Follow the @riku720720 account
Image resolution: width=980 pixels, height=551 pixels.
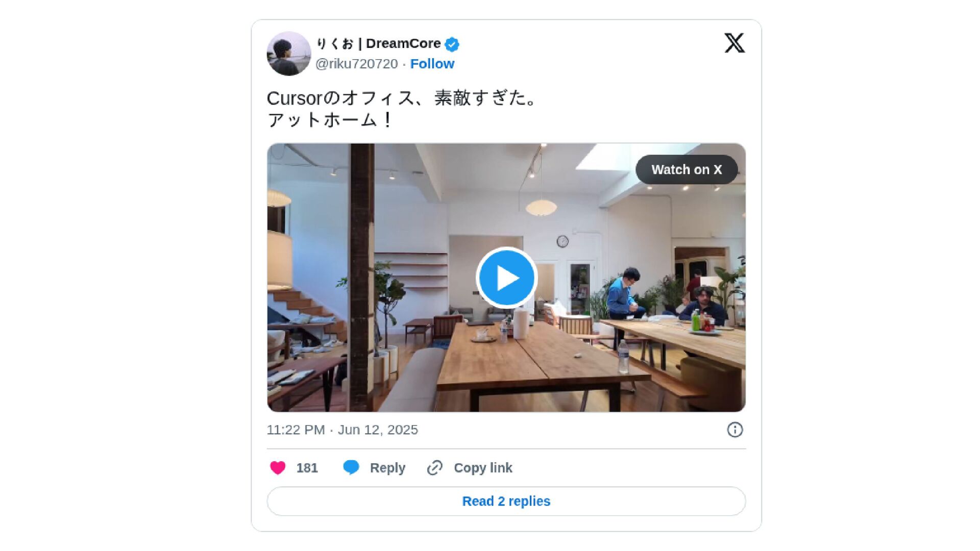pyautogui.click(x=432, y=64)
